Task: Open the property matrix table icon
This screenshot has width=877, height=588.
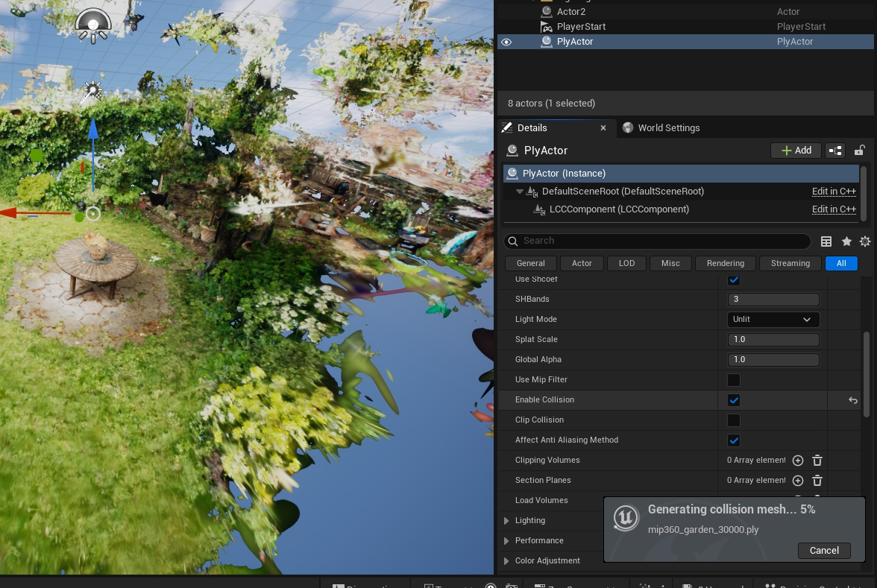Action: click(826, 241)
